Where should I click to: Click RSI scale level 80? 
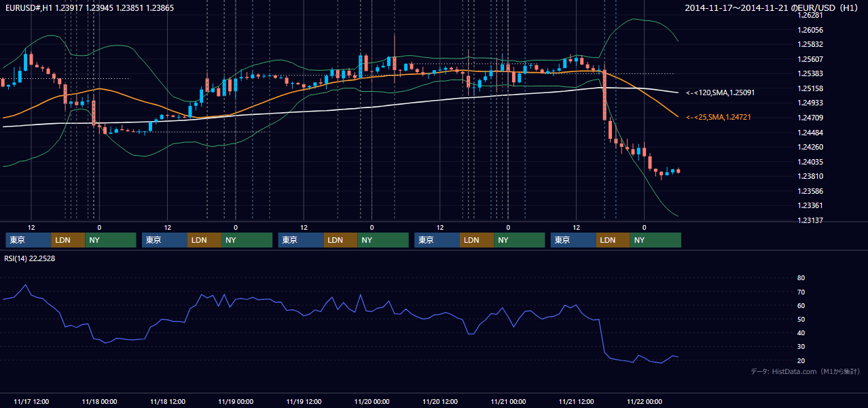tap(801, 278)
